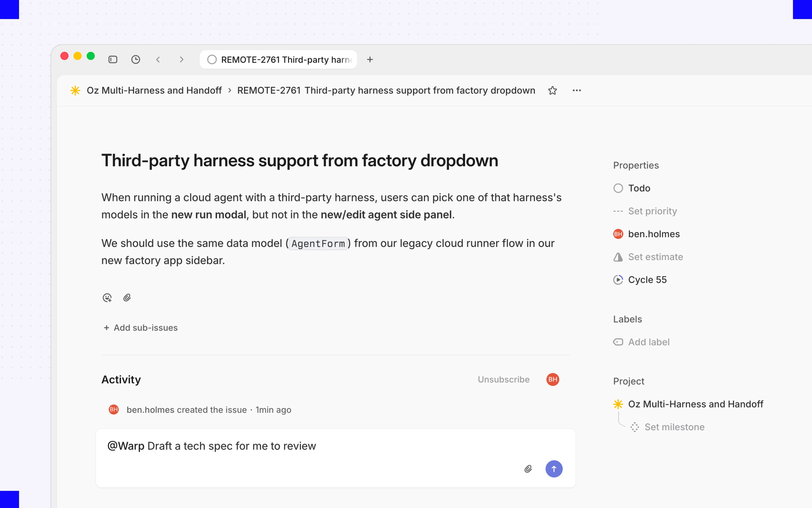Click the project star icon in breadcrumb

75,90
